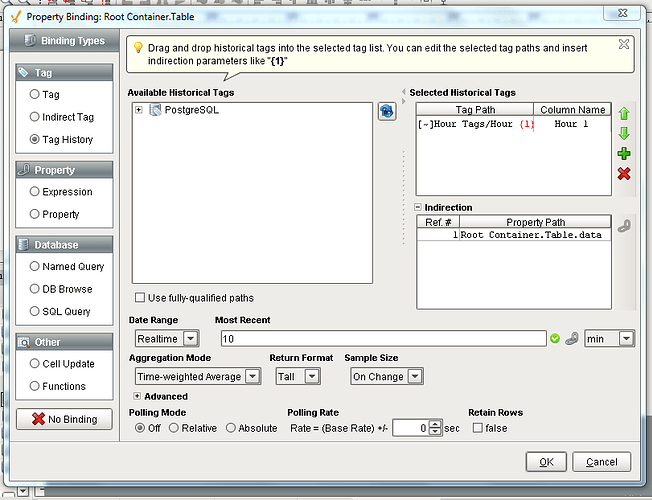Click the Cancel button

[x=601, y=462]
